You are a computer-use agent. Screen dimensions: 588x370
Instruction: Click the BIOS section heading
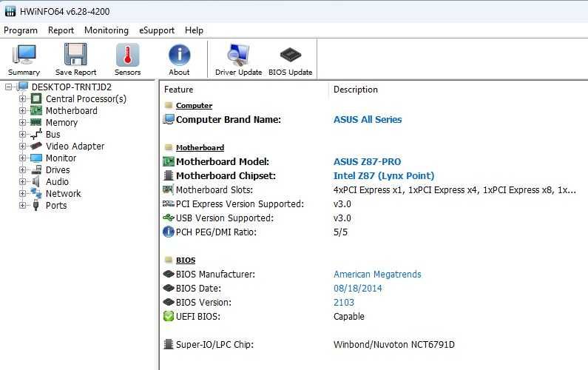coord(186,260)
